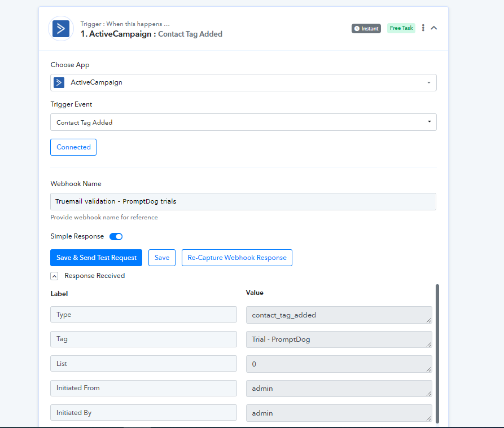
Task: Open the Trigger Event dropdown
Action: click(x=243, y=122)
